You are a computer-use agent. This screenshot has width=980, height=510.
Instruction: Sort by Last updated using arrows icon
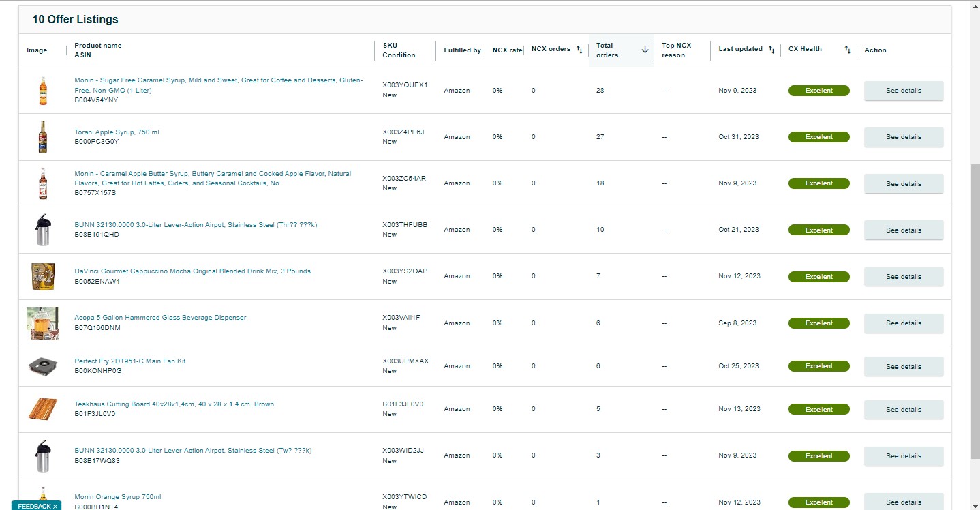771,50
